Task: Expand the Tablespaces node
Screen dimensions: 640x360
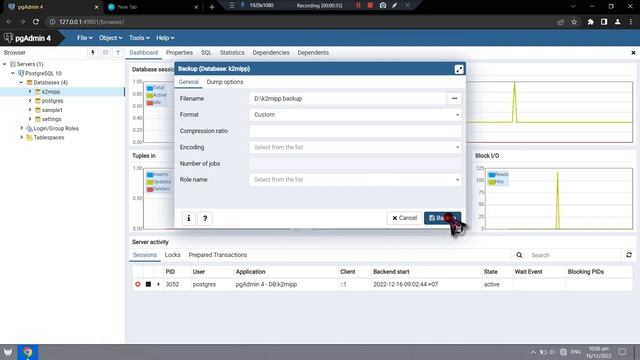Action: pyautogui.click(x=22, y=138)
